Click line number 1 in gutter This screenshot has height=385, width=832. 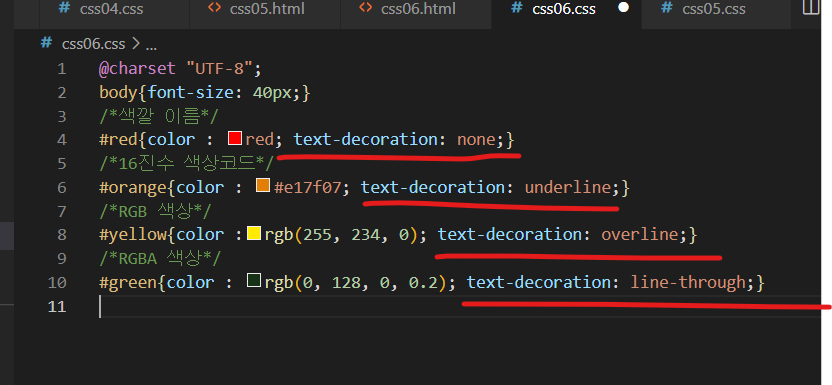point(62,69)
